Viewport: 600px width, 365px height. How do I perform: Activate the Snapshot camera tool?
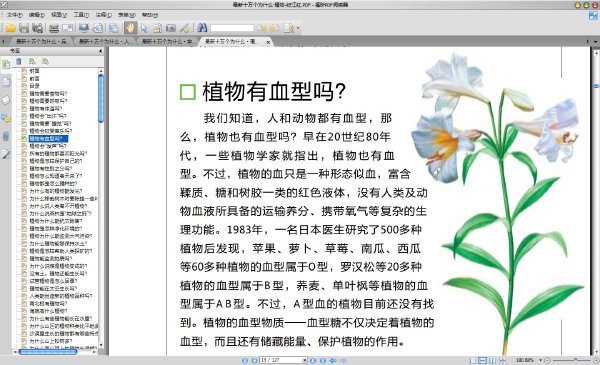(x=171, y=28)
